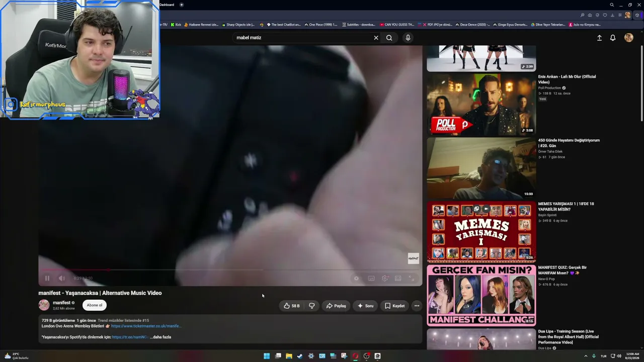Viewport: 644px width, 362px height.
Task: Start voice search with the microphone
Action: point(408,38)
